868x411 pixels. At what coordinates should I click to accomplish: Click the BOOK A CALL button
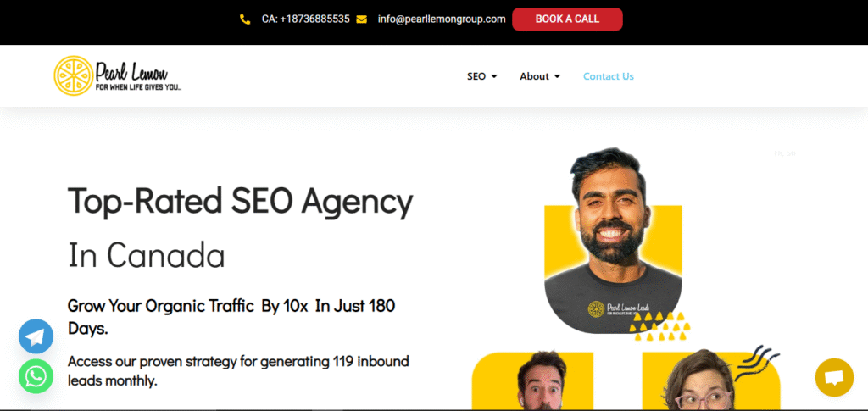click(567, 19)
